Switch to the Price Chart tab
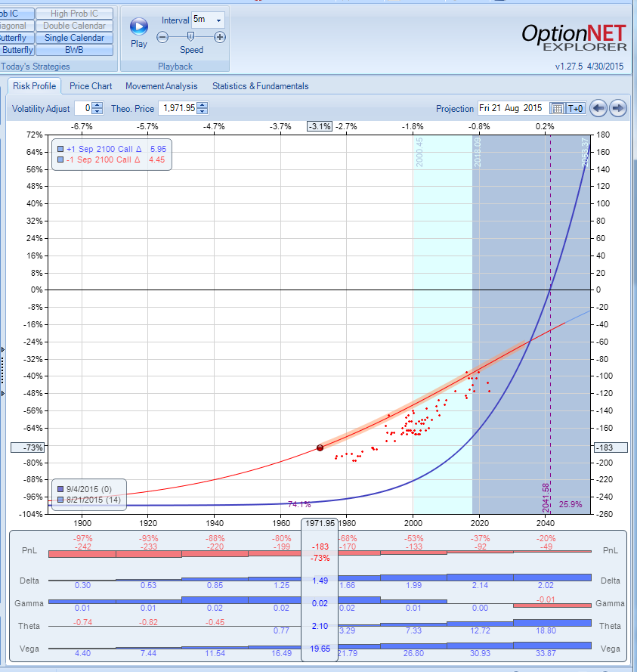637x672 pixels. 91,86
